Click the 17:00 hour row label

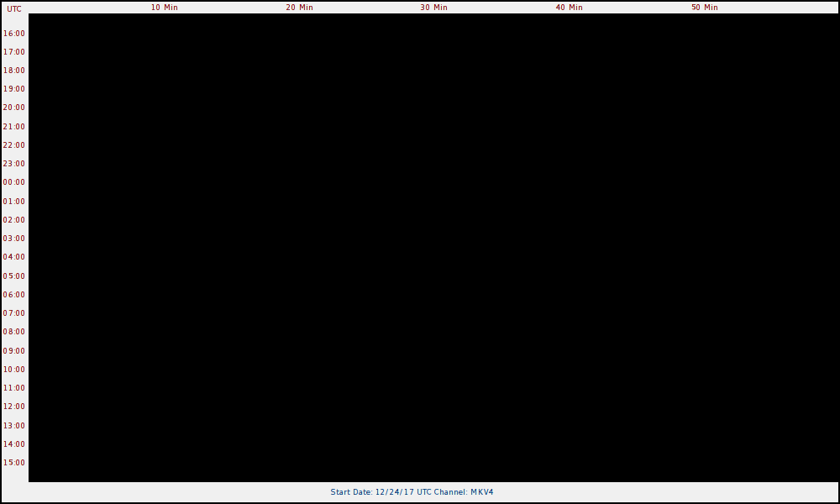(14, 52)
